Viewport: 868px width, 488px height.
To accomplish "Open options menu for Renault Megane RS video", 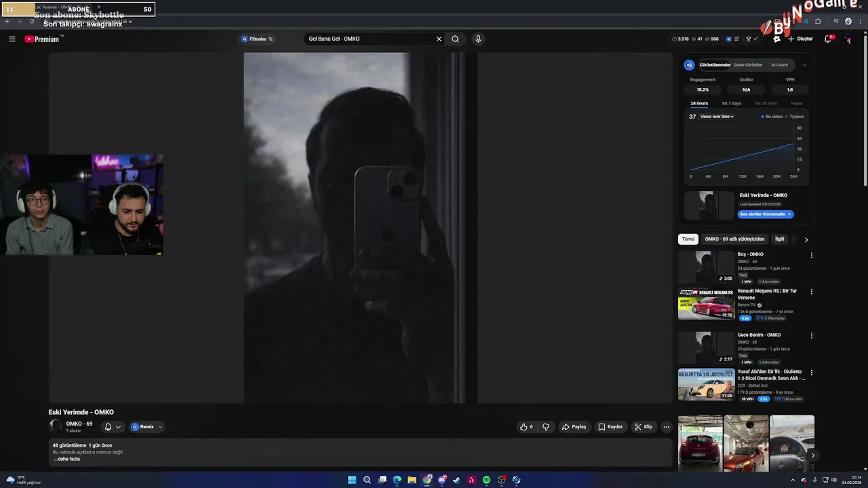I will 811,292.
